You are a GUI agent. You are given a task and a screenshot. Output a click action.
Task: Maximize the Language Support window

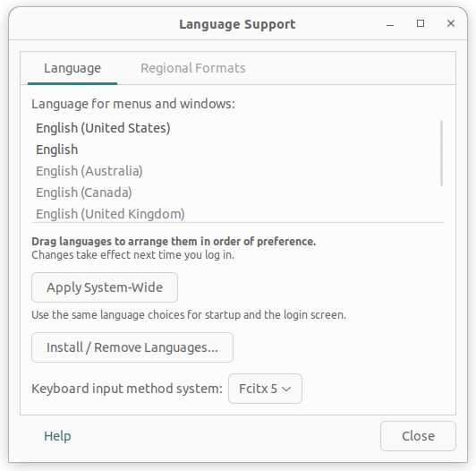[421, 23]
